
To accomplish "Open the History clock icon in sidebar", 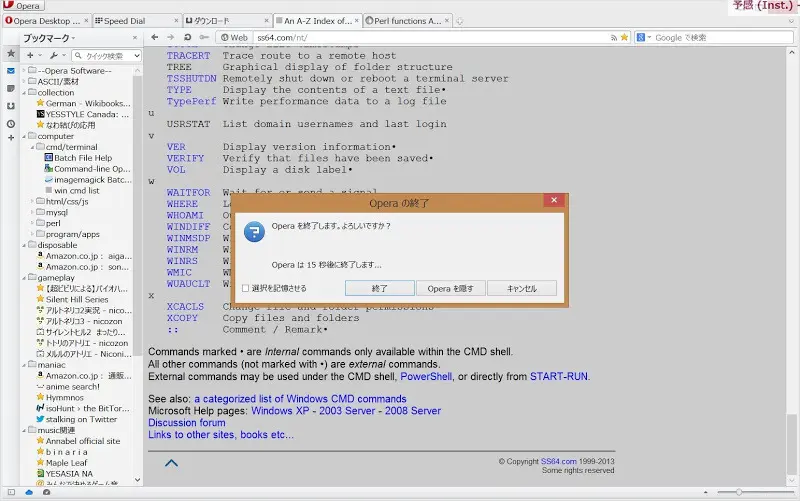I will (11, 123).
